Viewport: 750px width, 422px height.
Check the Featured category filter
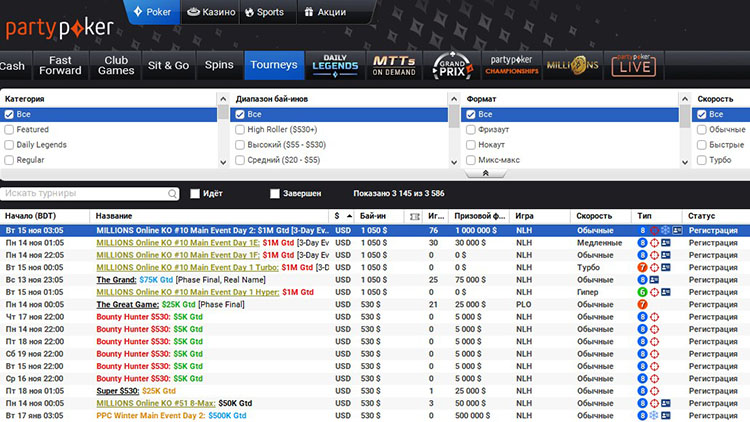(x=9, y=130)
